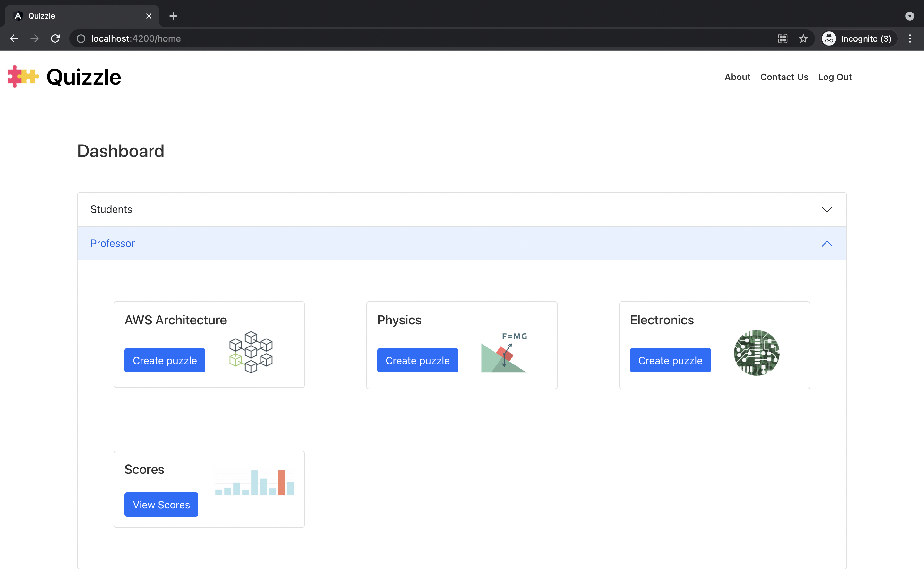The height and width of the screenshot is (577, 924).
Task: Reload the page in browser
Action: (56, 38)
